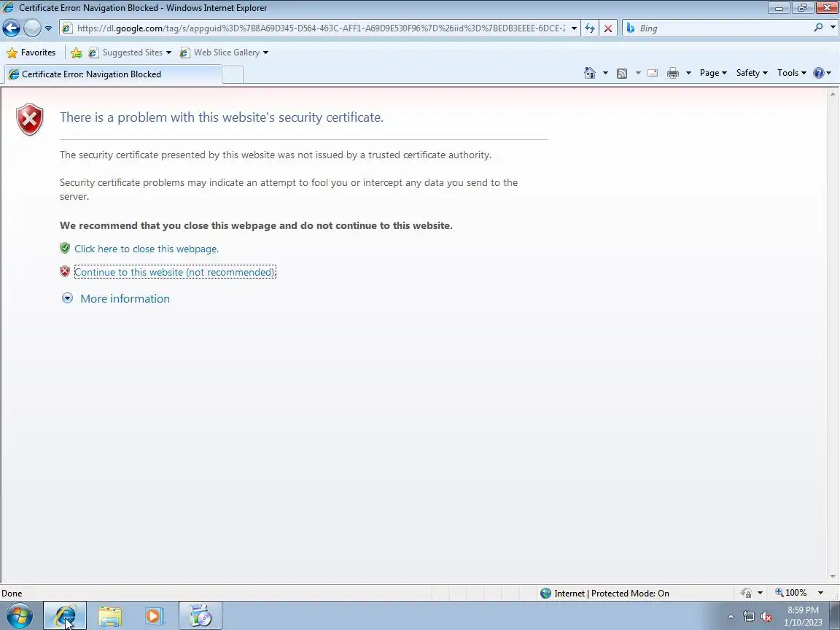The image size is (840, 630).
Task: Click the Forward navigation arrow
Action: [32, 28]
